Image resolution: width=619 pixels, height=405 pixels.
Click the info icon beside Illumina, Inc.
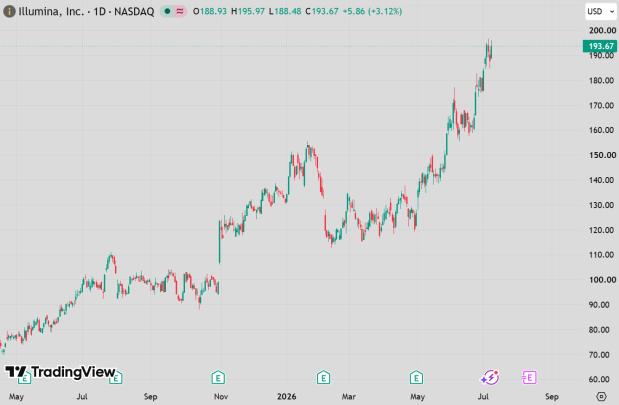click(x=9, y=11)
